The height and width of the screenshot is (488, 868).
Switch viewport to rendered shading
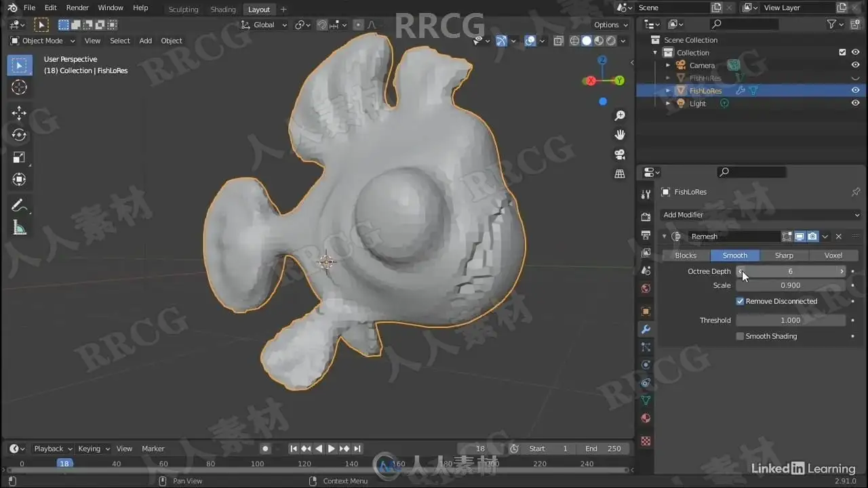[x=611, y=41]
